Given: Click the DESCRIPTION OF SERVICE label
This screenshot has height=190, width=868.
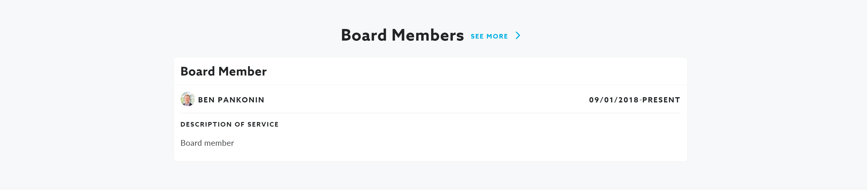Looking at the screenshot, I should coord(230,125).
